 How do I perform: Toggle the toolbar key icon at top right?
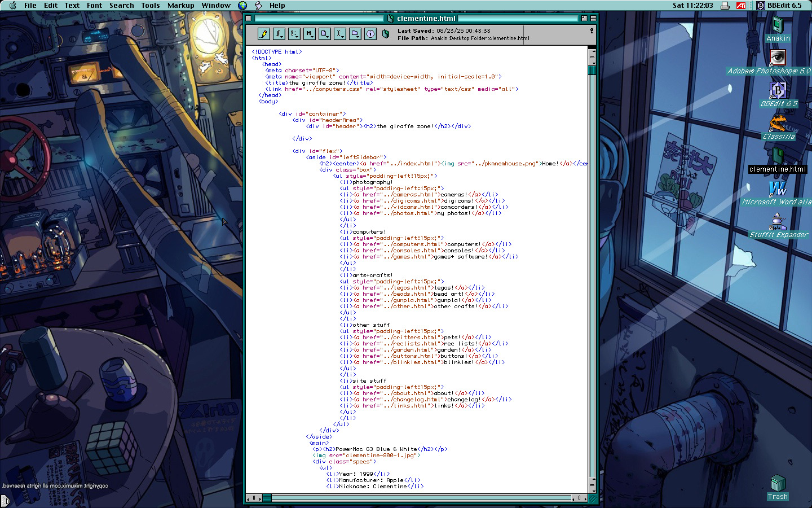[592, 31]
